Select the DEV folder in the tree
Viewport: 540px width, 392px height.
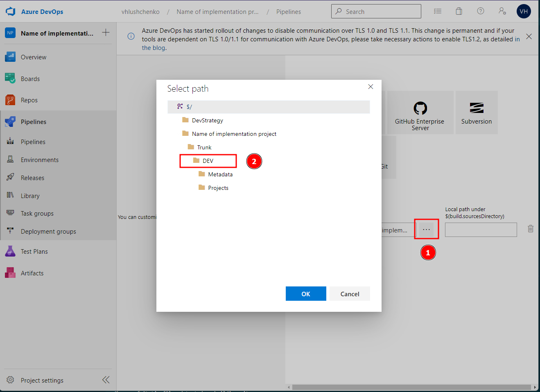208,160
